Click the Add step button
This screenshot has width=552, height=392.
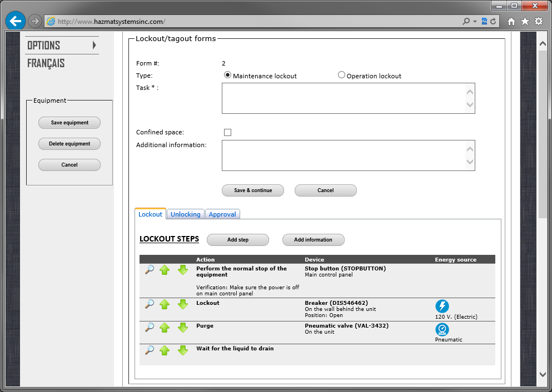238,240
